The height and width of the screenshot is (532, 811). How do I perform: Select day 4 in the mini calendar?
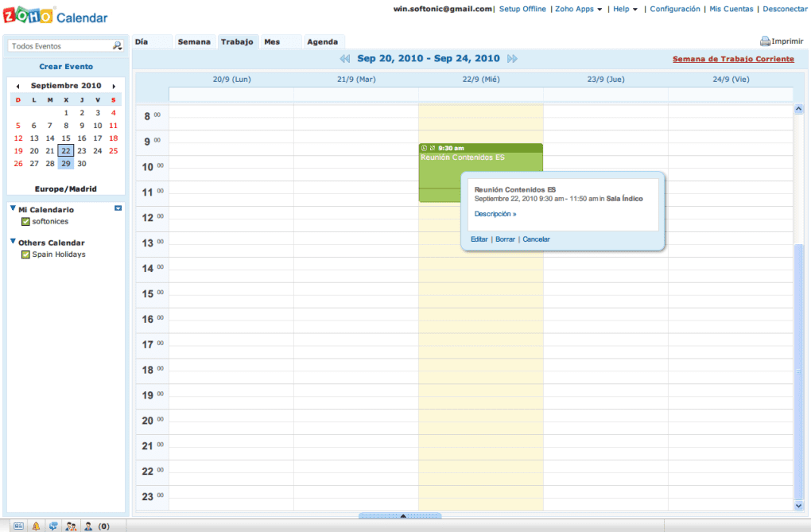tap(113, 113)
